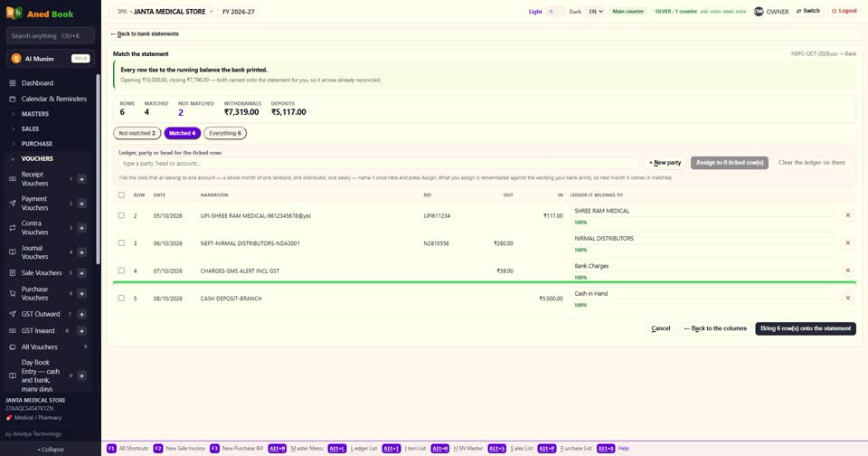Screen dimensions: 868x456
Task: Click the Purchase Vouchers cart icon
Action: pyautogui.click(x=12, y=294)
